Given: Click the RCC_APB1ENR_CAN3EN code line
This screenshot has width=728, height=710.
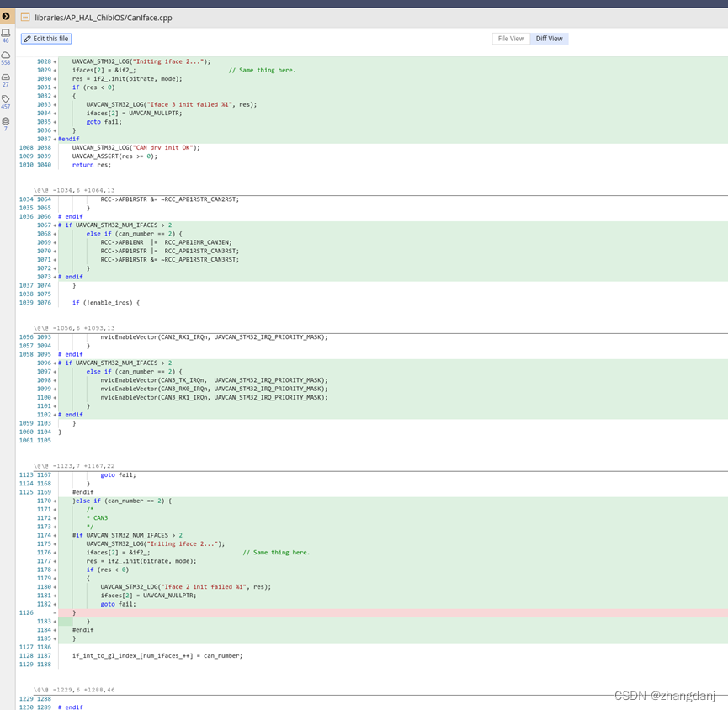Looking at the screenshot, I should click(166, 242).
